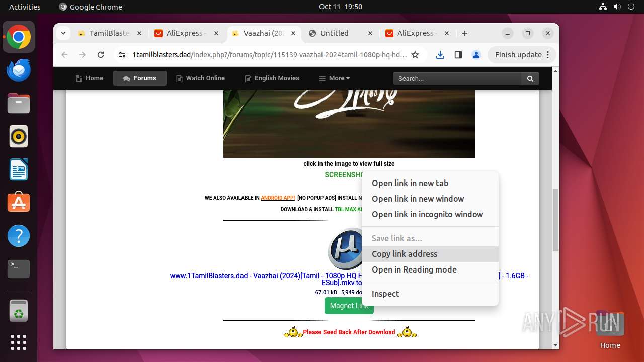Open the Watch Online section
This screenshot has height=362, width=644.
[x=200, y=78]
